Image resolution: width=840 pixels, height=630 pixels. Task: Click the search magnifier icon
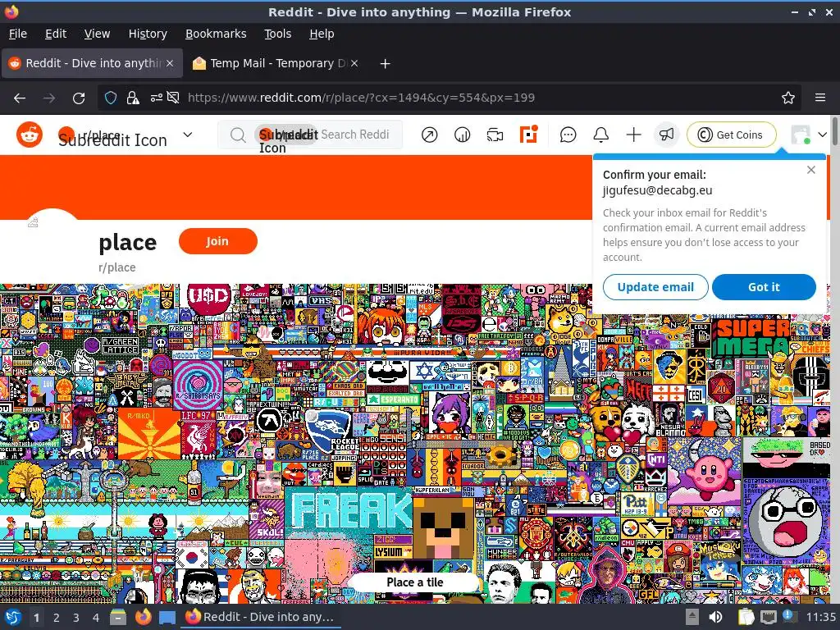pos(238,135)
